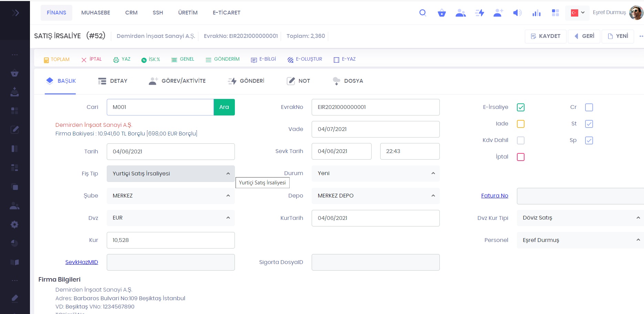Expand the Depo dropdown
The width and height of the screenshot is (644, 314).
[x=375, y=196]
